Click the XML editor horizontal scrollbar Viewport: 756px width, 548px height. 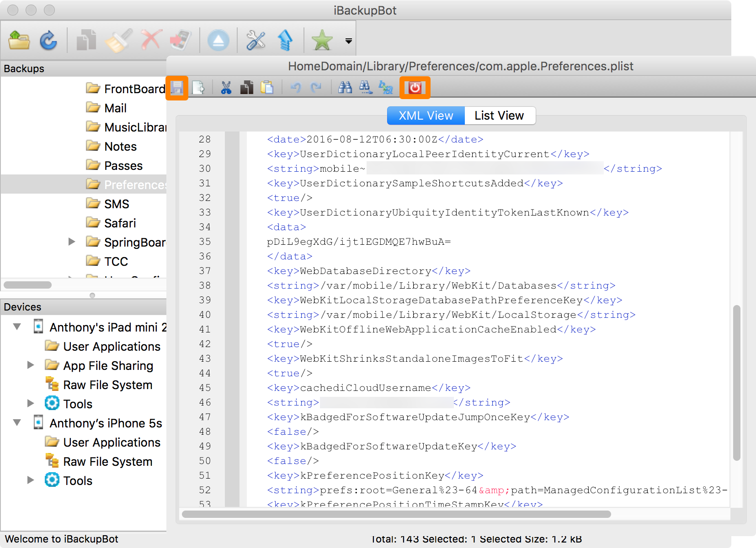pyautogui.click(x=396, y=514)
